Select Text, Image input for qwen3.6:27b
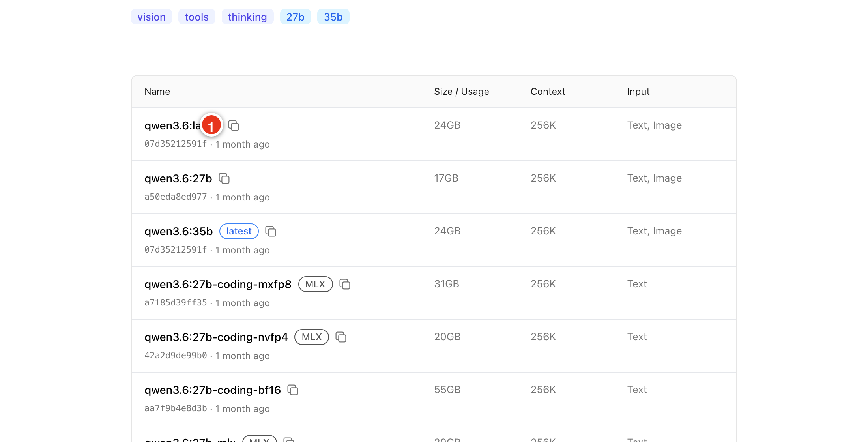The image size is (868, 442). [x=655, y=178]
